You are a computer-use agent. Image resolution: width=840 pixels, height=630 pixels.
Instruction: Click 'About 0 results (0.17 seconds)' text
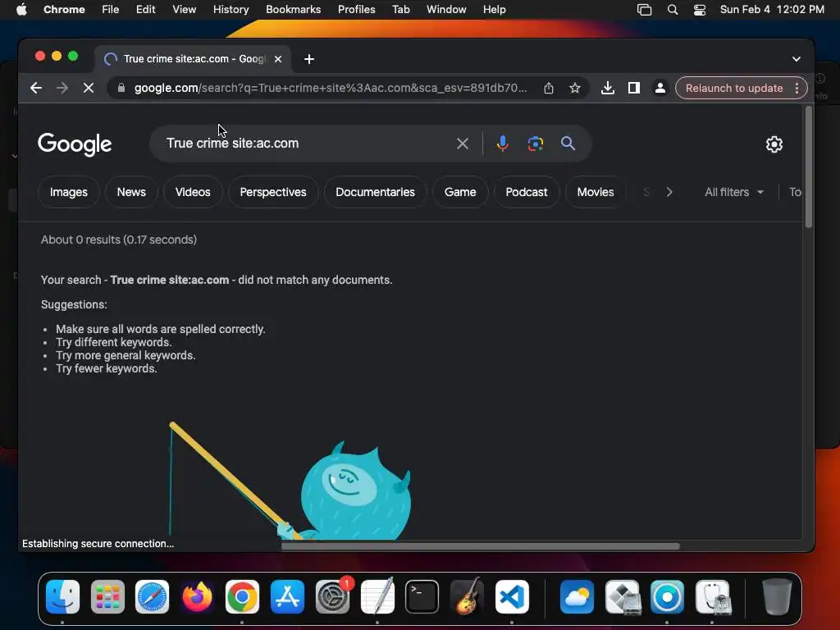pyautogui.click(x=119, y=240)
